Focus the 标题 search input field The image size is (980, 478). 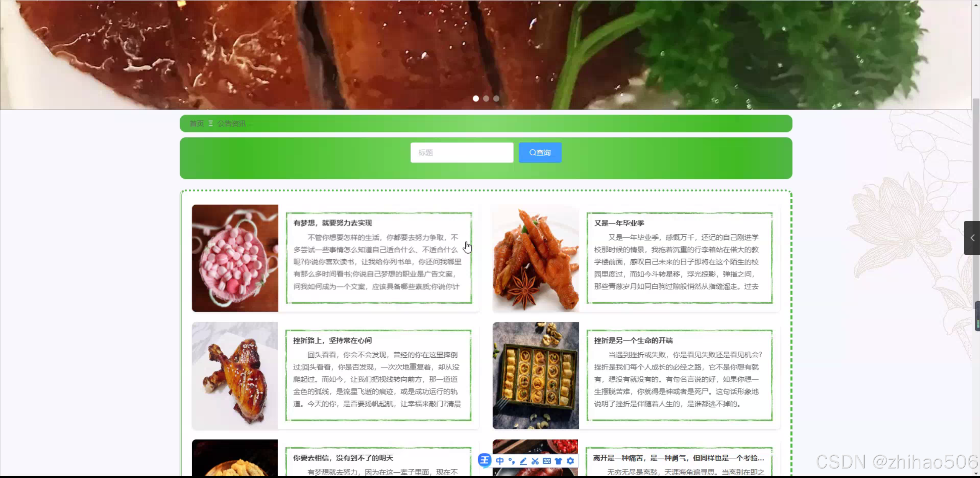point(462,152)
